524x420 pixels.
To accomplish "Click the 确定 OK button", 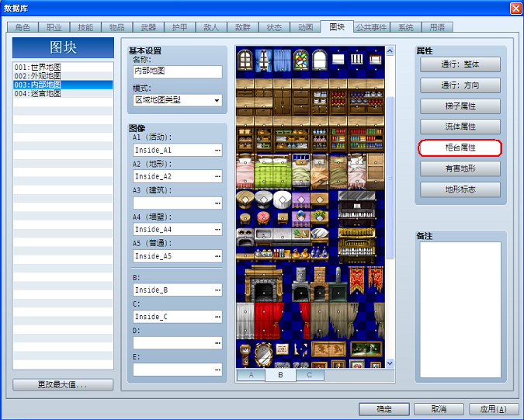I will [384, 409].
